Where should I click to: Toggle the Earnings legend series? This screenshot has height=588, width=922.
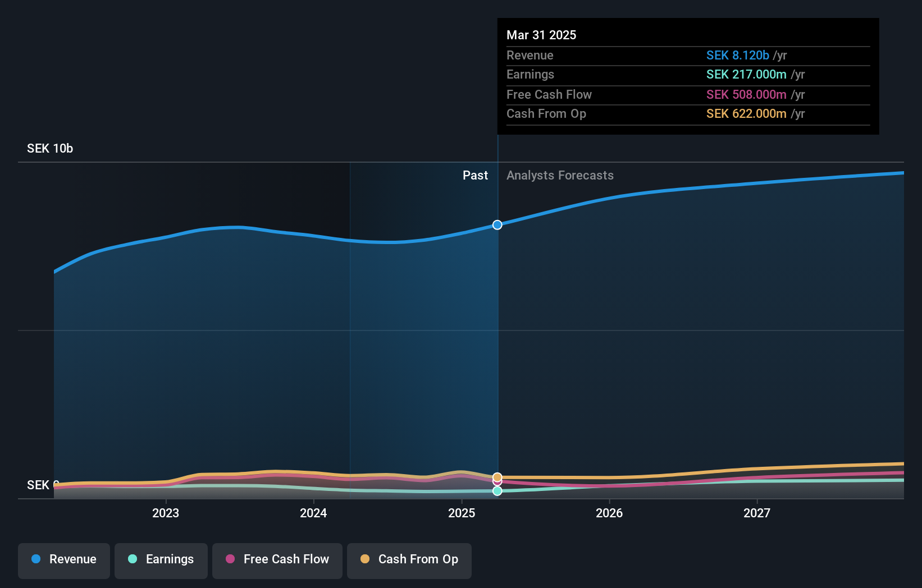[x=161, y=560]
